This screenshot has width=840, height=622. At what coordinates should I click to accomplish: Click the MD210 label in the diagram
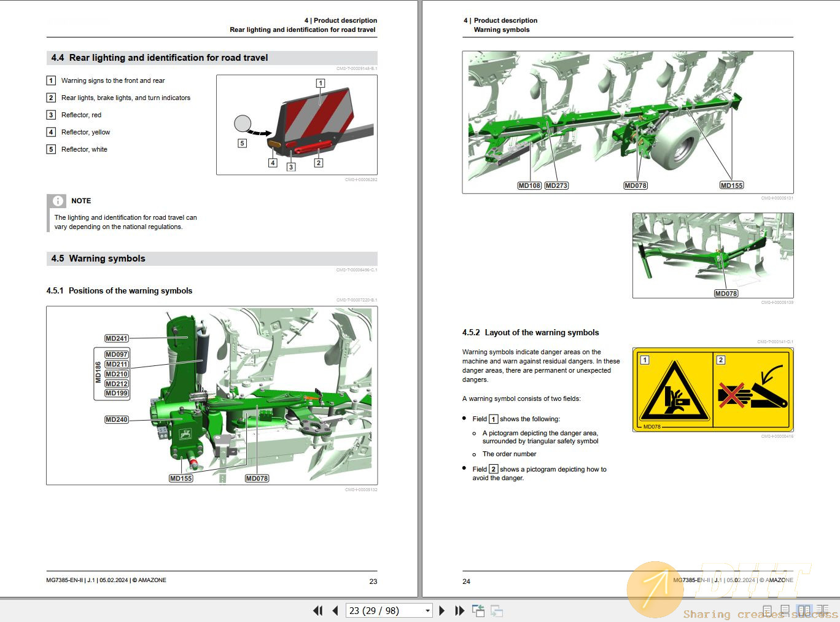coord(117,374)
